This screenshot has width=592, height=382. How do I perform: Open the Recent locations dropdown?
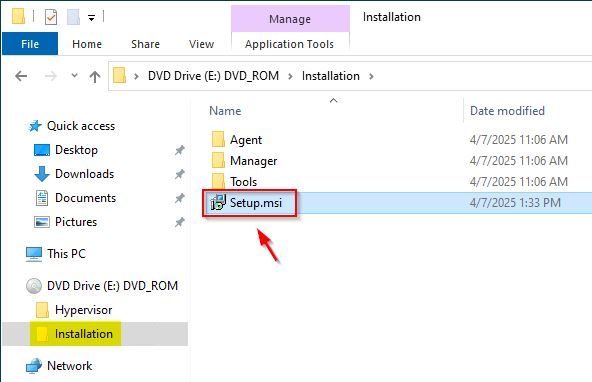click(74, 75)
